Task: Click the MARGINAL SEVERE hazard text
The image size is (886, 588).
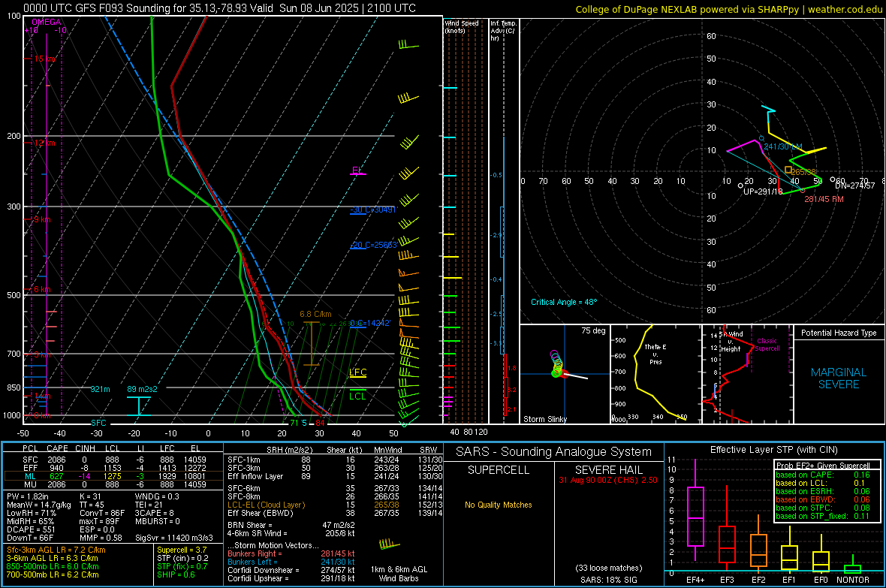Action: coord(839,378)
